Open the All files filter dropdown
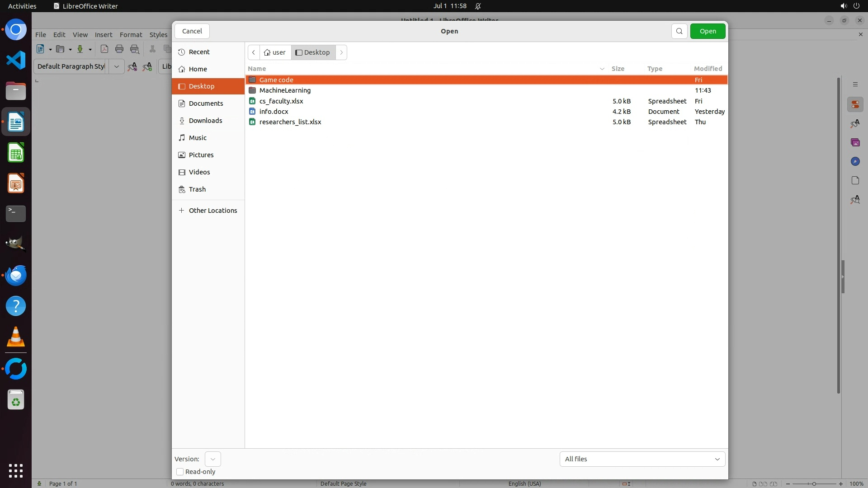Viewport: 868px width, 488px height. 642,459
